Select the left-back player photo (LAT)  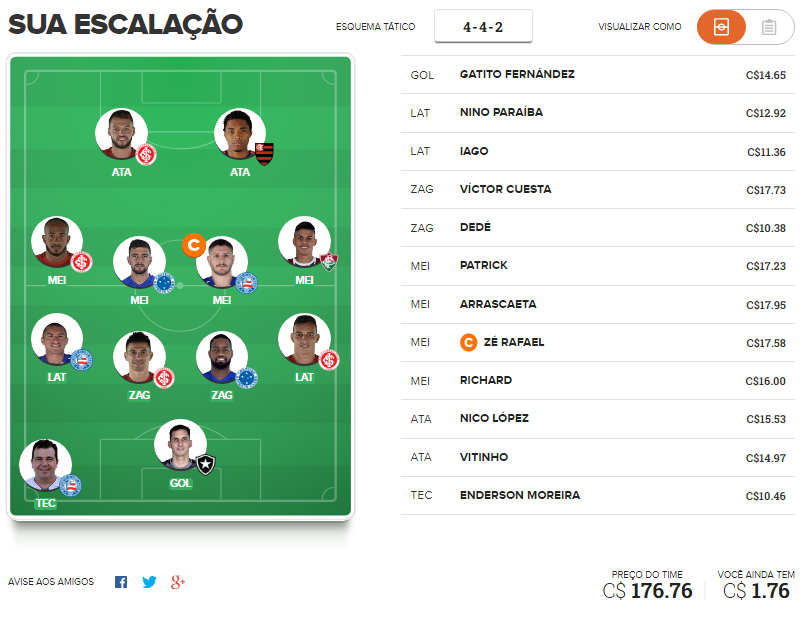(x=56, y=339)
